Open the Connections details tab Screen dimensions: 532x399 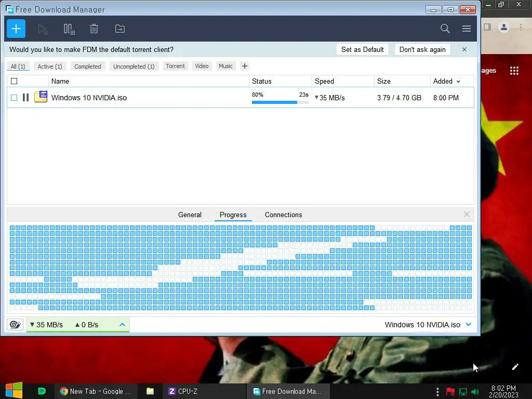tap(283, 215)
